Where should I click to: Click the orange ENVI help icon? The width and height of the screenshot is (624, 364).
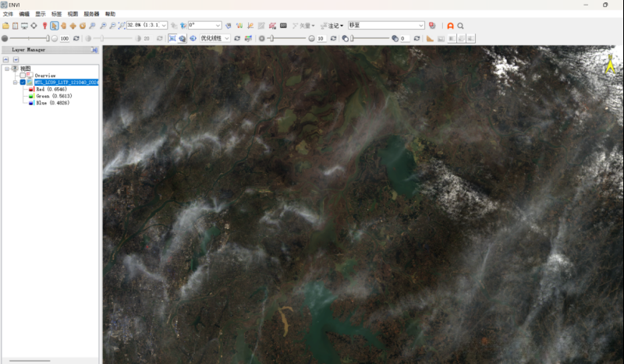(x=450, y=26)
